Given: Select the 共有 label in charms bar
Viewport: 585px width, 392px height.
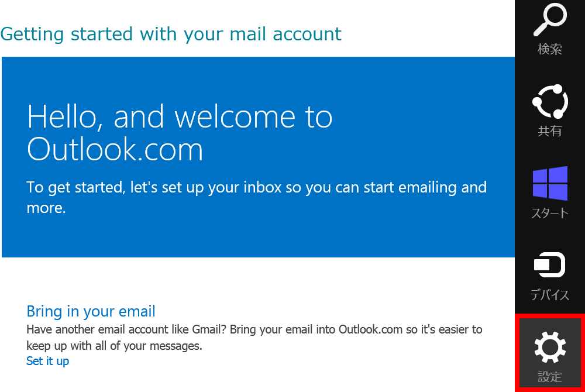Looking at the screenshot, I should pos(549,130).
